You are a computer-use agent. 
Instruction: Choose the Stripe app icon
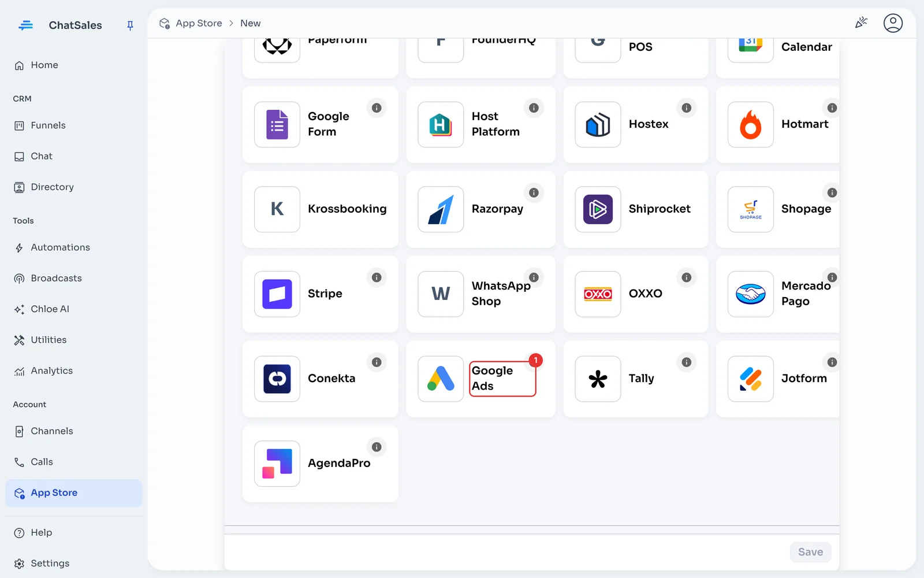click(277, 294)
